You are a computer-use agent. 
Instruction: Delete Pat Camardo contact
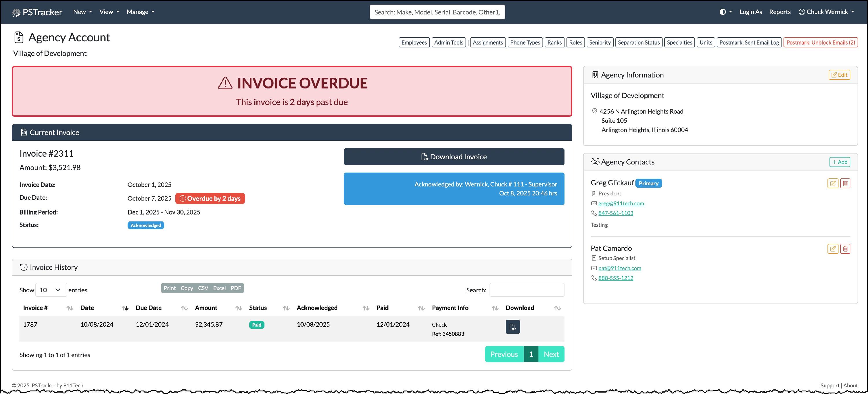click(845, 249)
